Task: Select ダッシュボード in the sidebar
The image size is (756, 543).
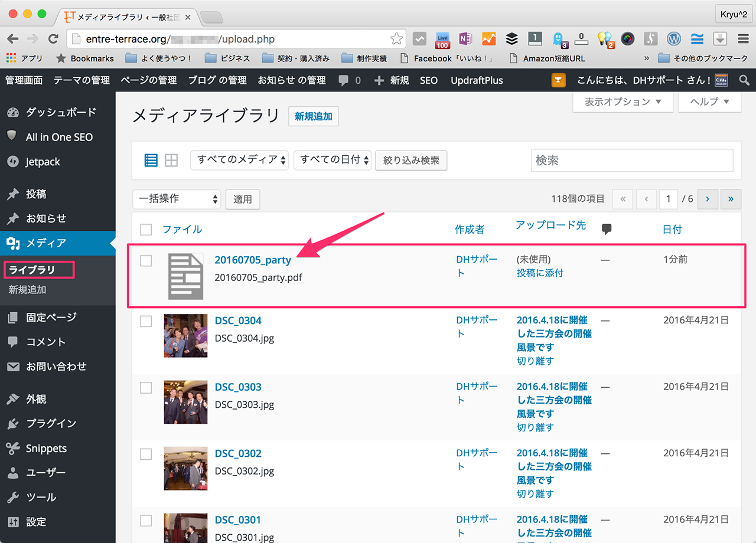Action: [60, 112]
